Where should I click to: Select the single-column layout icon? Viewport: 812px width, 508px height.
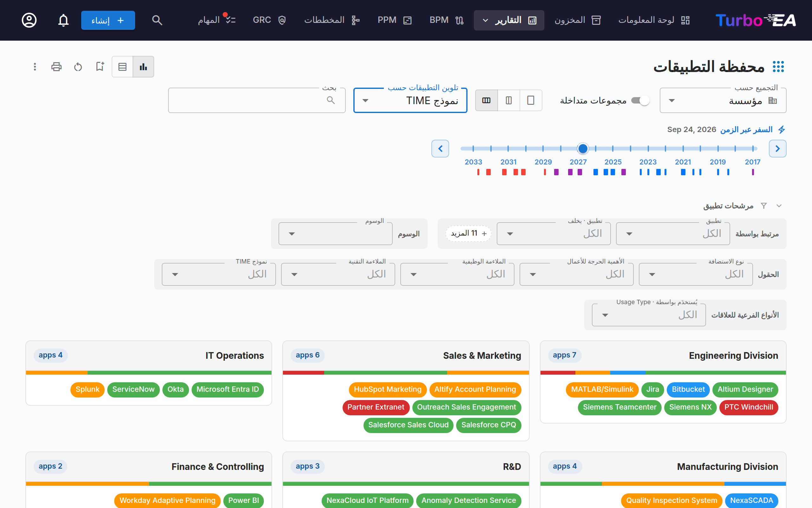531,100
